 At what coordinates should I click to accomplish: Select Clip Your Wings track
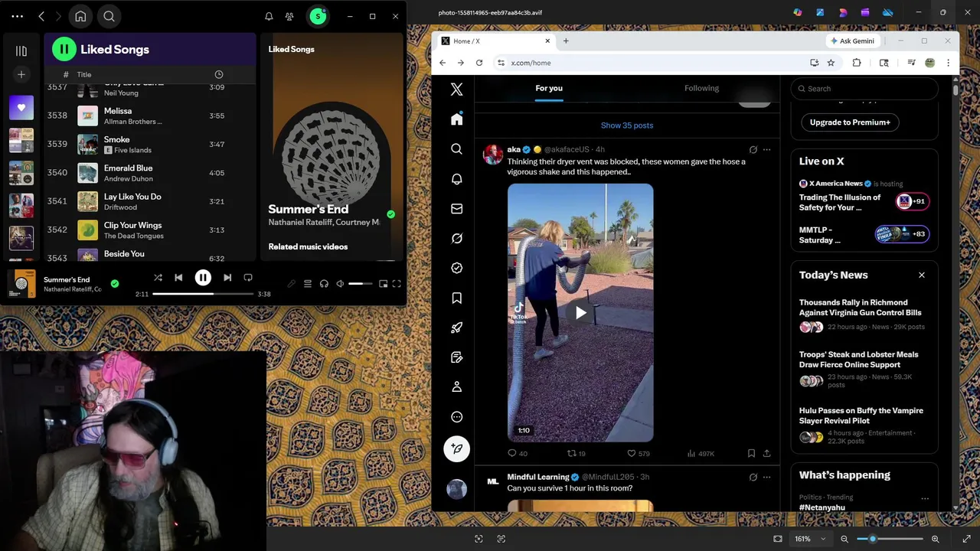[x=149, y=230]
